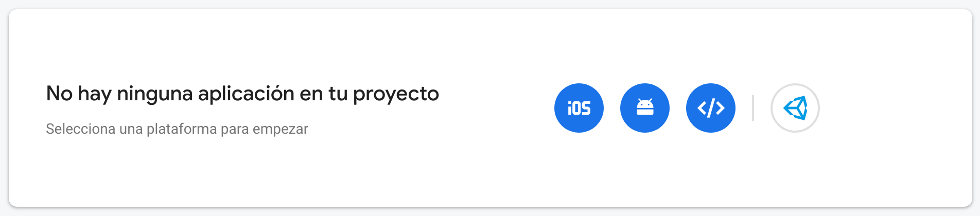The width and height of the screenshot is (980, 216).
Task: Choose the web code brackets icon
Action: 711,108
